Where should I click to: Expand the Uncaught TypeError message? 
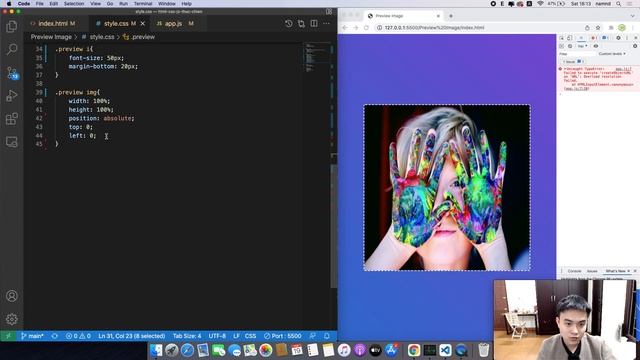click(x=564, y=69)
